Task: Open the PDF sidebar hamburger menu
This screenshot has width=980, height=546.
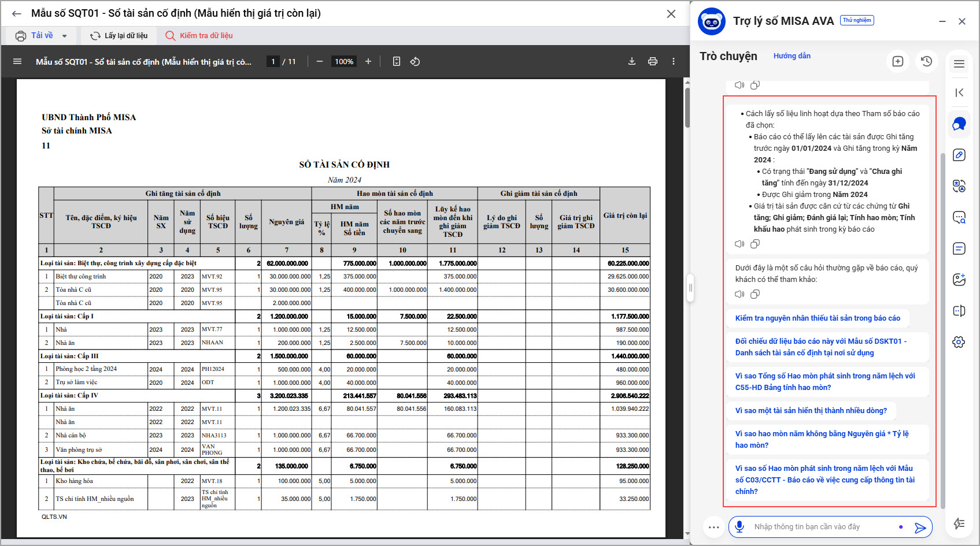Action: click(17, 61)
